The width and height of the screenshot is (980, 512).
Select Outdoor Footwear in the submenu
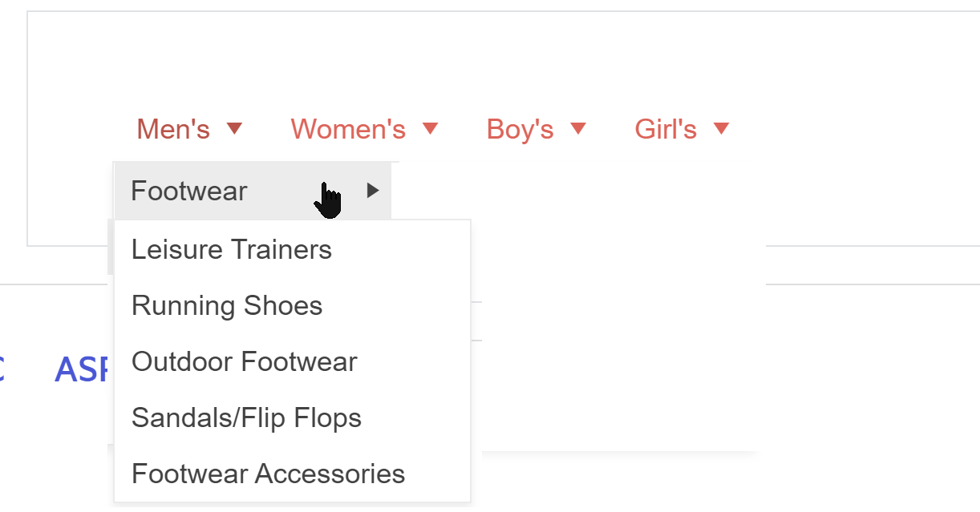click(245, 361)
